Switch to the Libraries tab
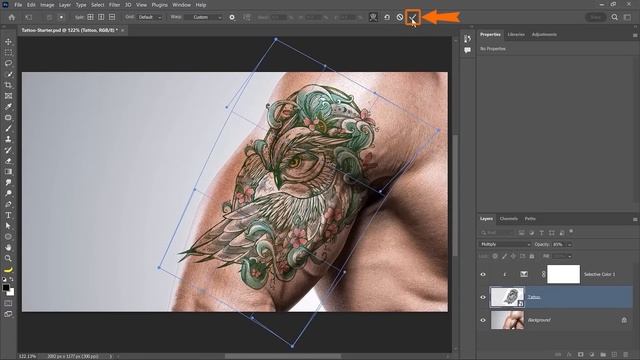Screen dimensions: 640x360 point(516,35)
